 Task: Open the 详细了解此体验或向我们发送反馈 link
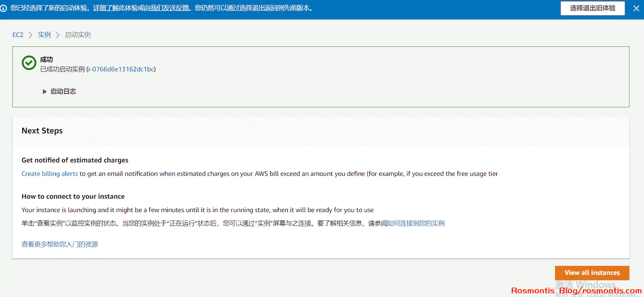coord(141,8)
